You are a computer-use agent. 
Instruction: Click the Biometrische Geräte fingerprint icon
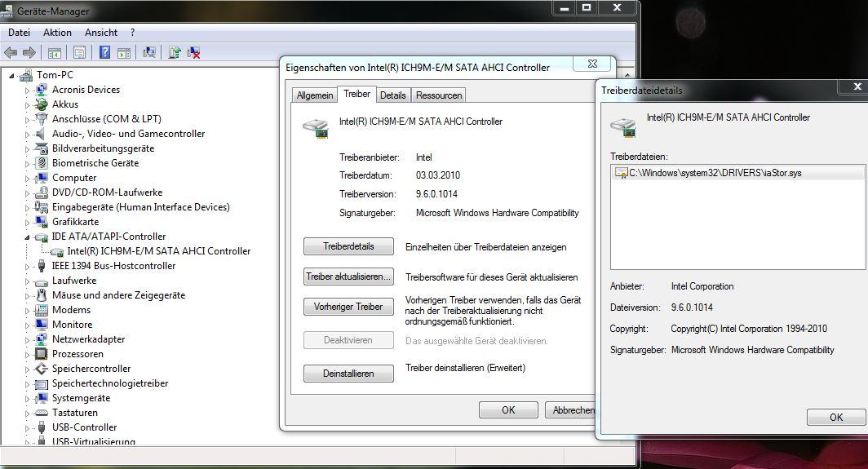coord(41,163)
